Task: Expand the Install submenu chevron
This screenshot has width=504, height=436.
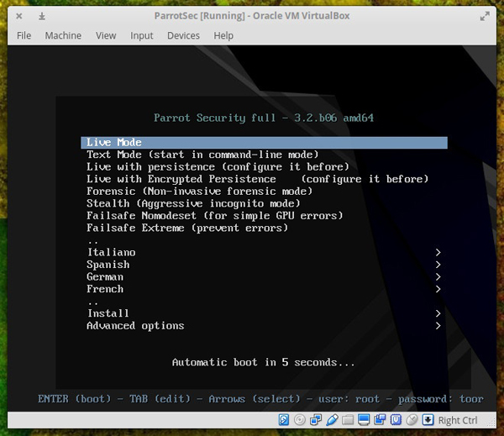Action: [x=438, y=313]
